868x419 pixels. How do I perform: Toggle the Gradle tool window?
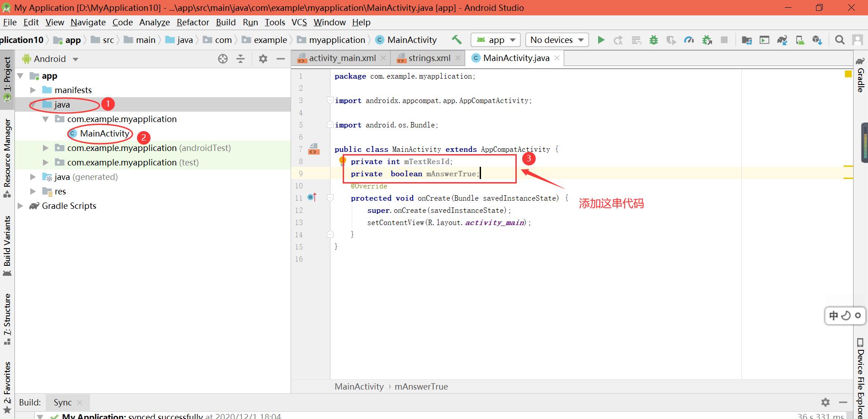861,75
